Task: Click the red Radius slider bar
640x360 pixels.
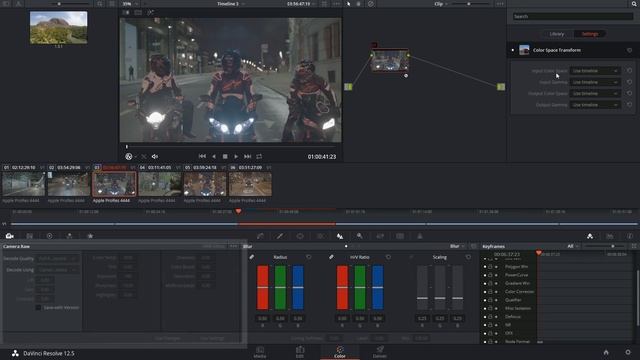Action: 262,287
